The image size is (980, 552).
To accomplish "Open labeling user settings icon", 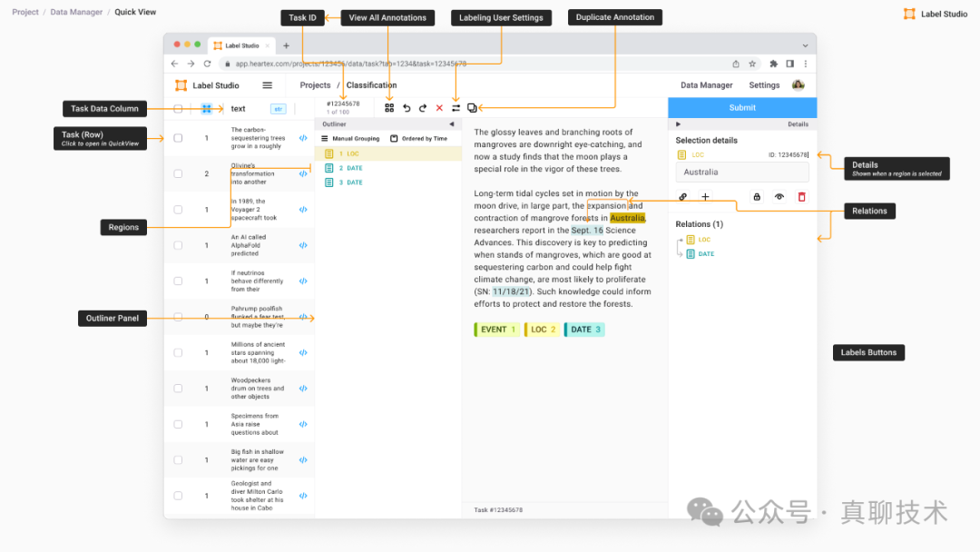I will pos(456,108).
